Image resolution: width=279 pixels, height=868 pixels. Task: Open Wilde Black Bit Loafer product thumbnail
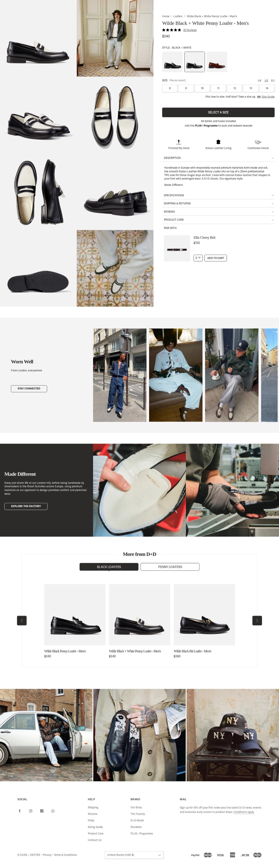click(x=204, y=615)
